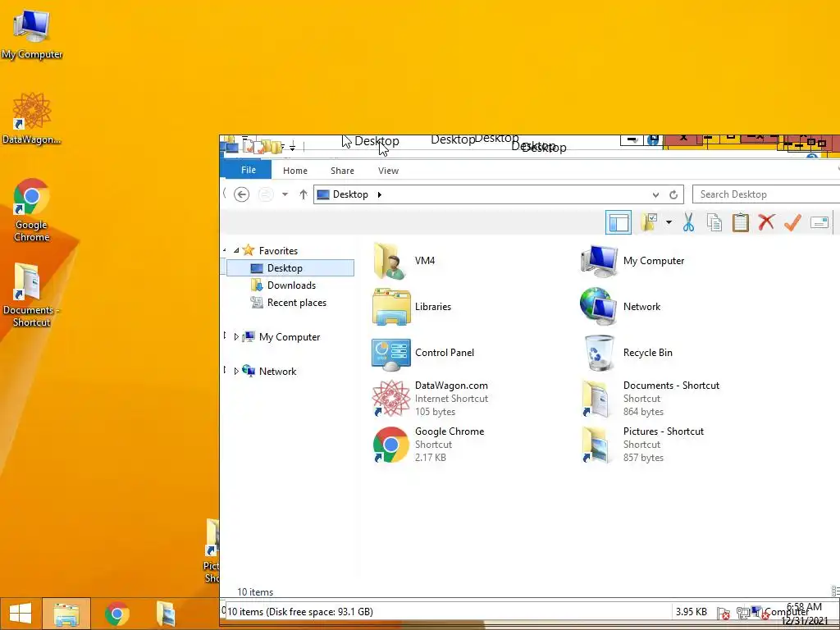Click the Copy pages icon
840x630 pixels.
point(714,221)
